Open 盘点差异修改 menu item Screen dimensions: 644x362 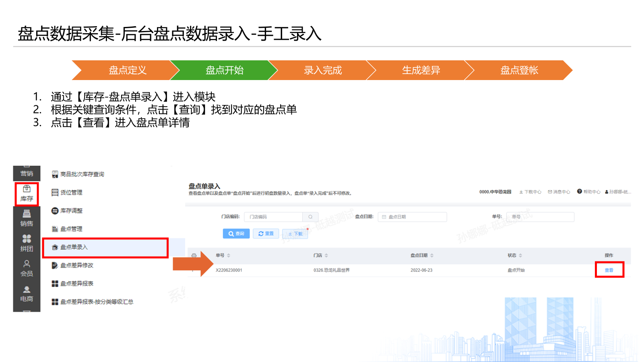tap(76, 265)
